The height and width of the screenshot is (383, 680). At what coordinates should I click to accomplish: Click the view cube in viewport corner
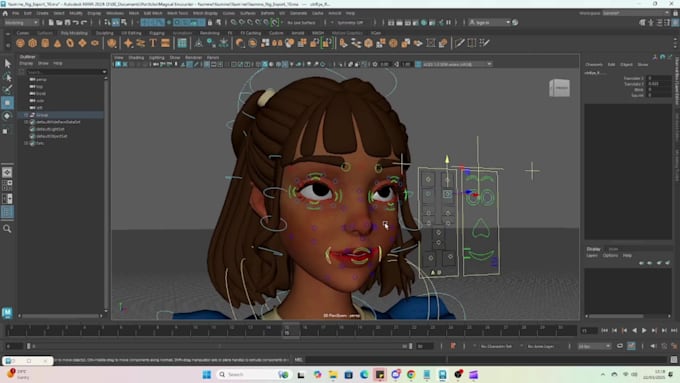pos(559,88)
